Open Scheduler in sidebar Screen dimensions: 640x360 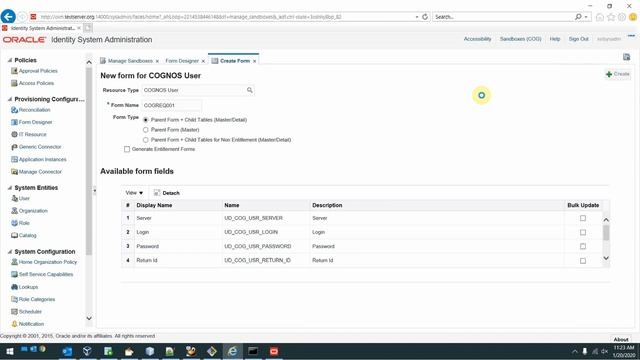[x=30, y=312]
